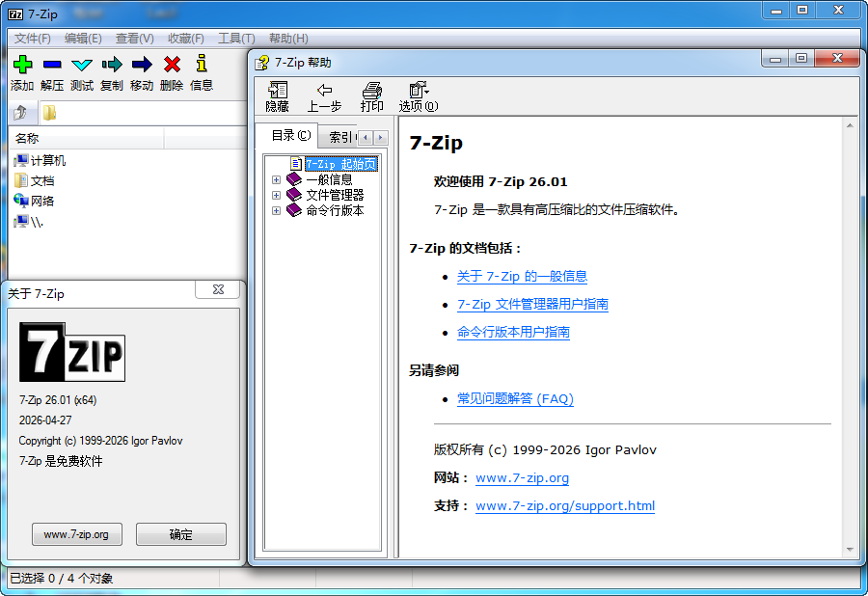The height and width of the screenshot is (596, 868).
Task: Close the 关于 7-Zip dialog
Action: [218, 289]
